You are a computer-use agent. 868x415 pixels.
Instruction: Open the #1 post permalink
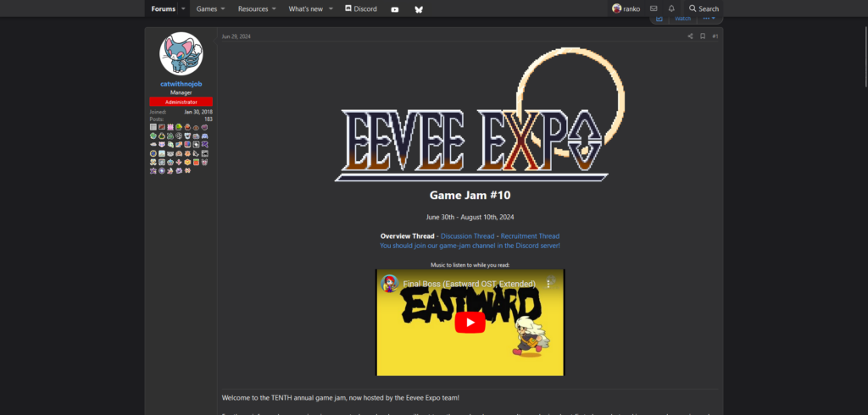click(715, 36)
